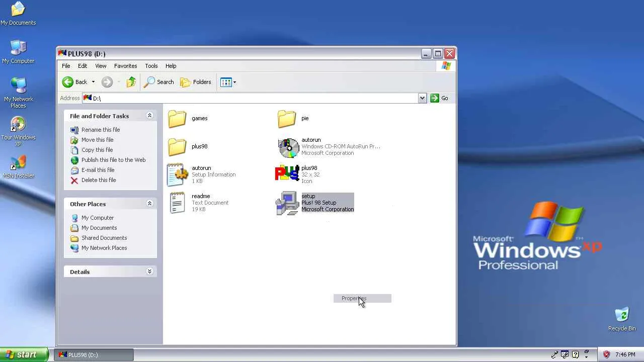The width and height of the screenshot is (644, 362).
Task: Go to My Documents in Other Places
Action: click(x=99, y=228)
